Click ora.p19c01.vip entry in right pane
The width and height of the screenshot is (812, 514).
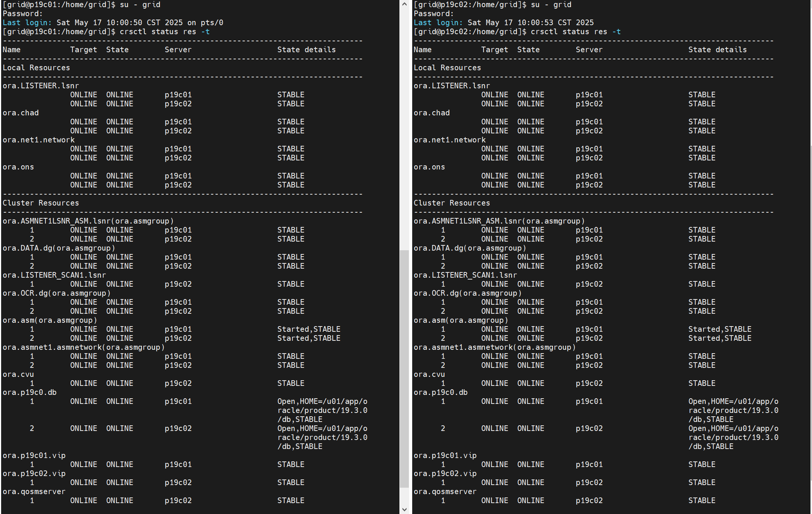(x=445, y=455)
